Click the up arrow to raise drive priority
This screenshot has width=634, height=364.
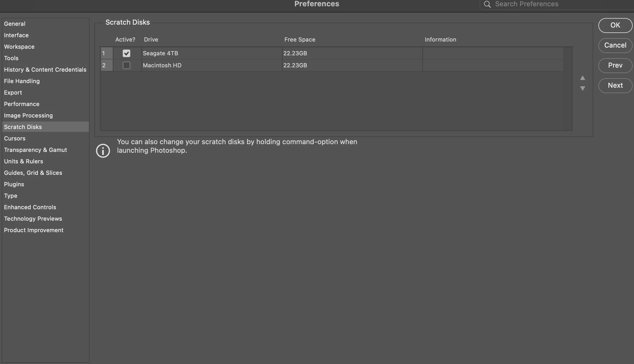pyautogui.click(x=582, y=78)
